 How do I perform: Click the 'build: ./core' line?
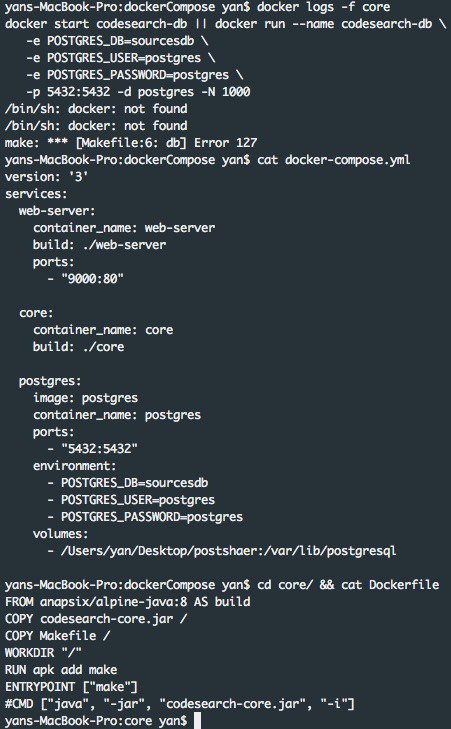(79, 347)
